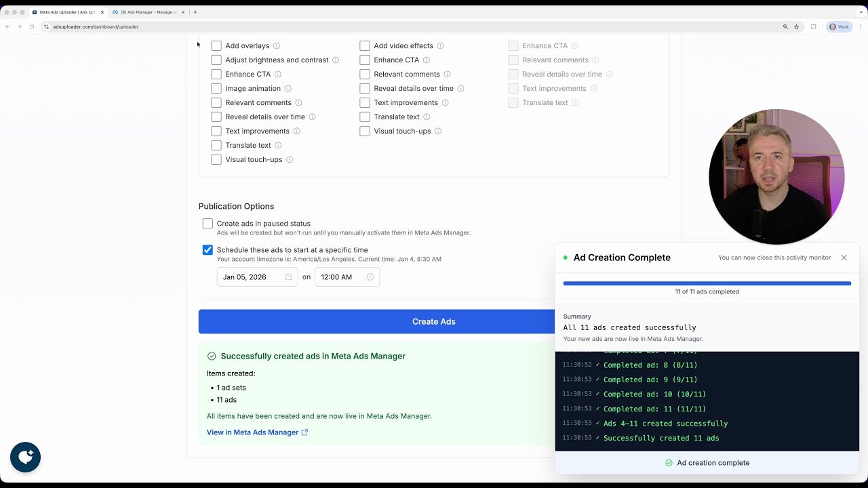This screenshot has height=488, width=868.
Task: Click the Ad Creation Complete panel title
Action: click(622, 258)
